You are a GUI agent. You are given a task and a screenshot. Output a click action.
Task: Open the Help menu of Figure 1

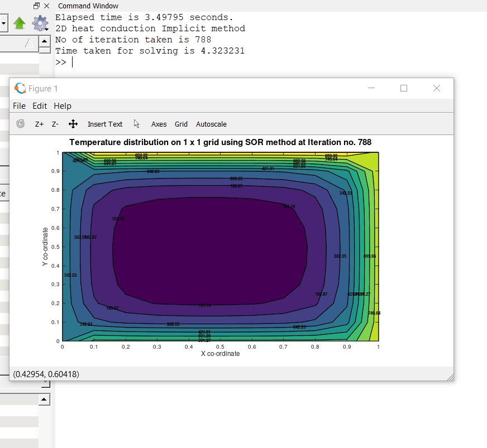63,106
